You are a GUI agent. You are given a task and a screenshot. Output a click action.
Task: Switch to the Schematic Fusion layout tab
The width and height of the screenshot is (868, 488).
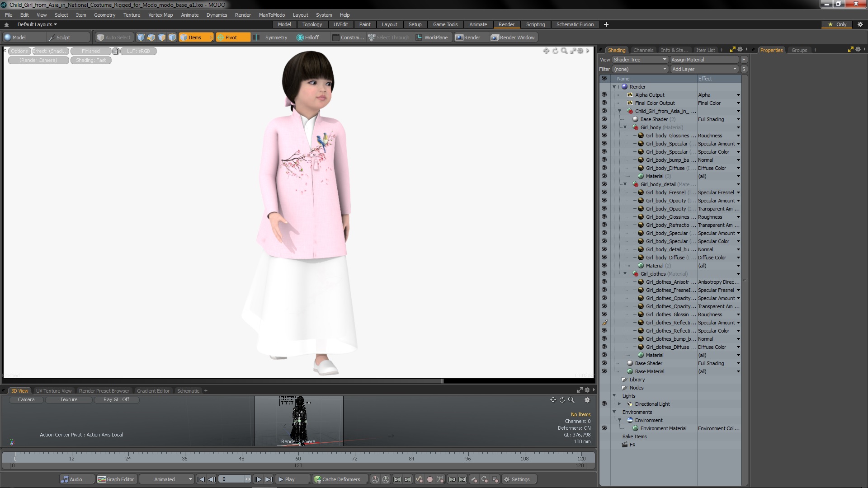pos(575,24)
